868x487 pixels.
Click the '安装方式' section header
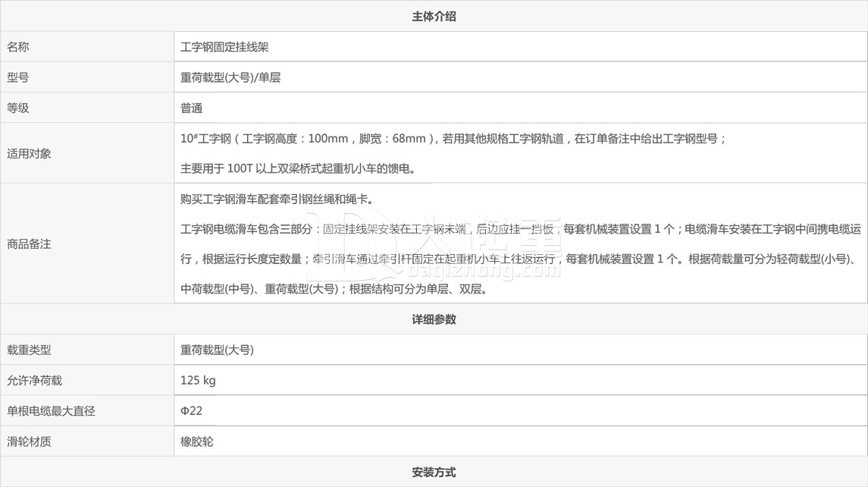click(434, 472)
